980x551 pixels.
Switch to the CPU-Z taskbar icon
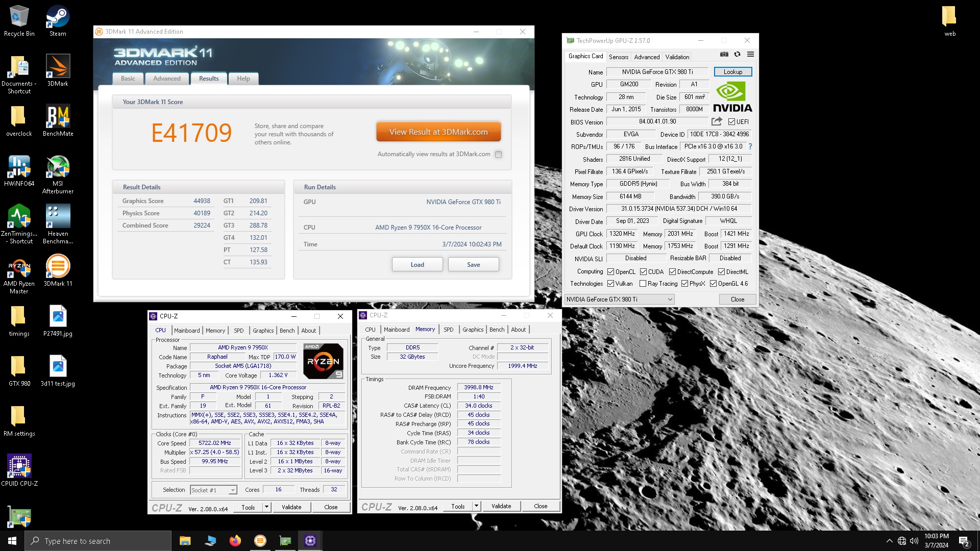click(310, 541)
